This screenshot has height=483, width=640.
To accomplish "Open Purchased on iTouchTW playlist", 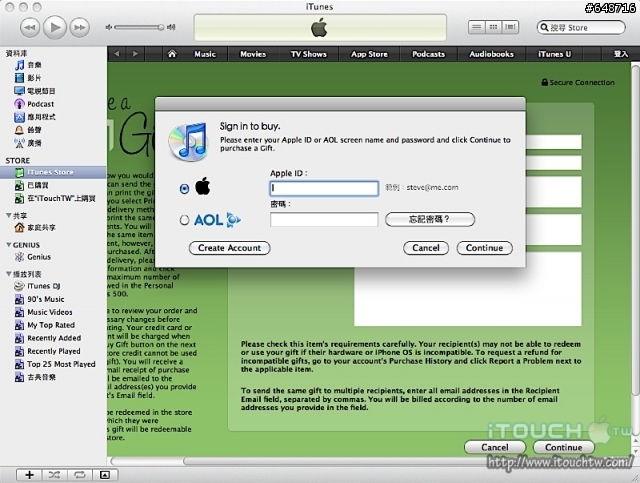I will coord(55,198).
